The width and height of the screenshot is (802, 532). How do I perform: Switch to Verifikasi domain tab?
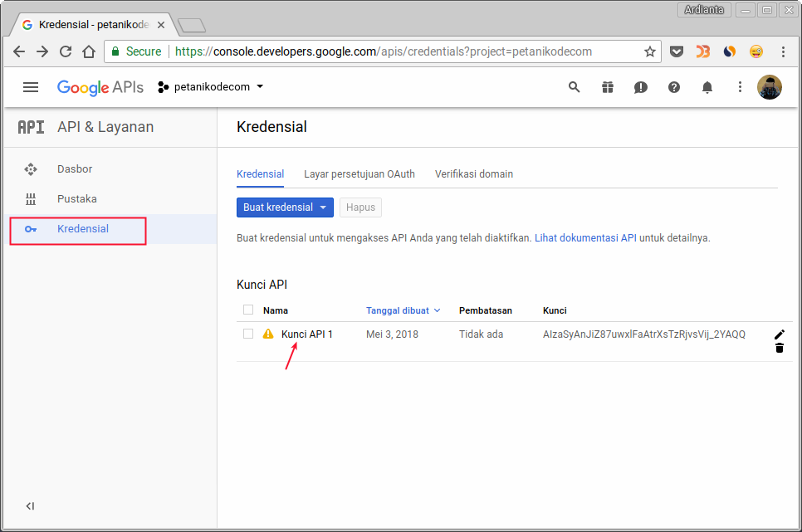click(x=474, y=174)
